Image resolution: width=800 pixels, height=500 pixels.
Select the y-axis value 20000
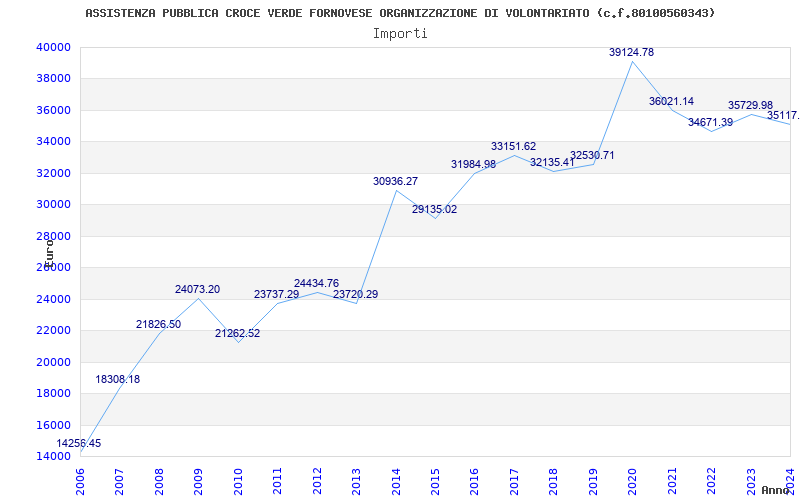(x=53, y=362)
